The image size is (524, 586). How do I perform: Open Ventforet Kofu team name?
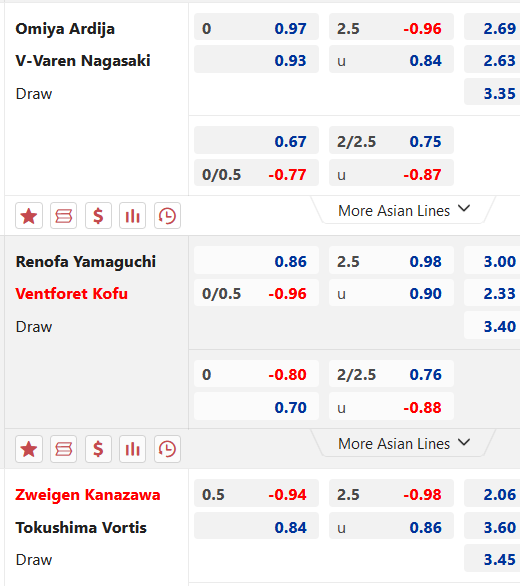click(71, 294)
